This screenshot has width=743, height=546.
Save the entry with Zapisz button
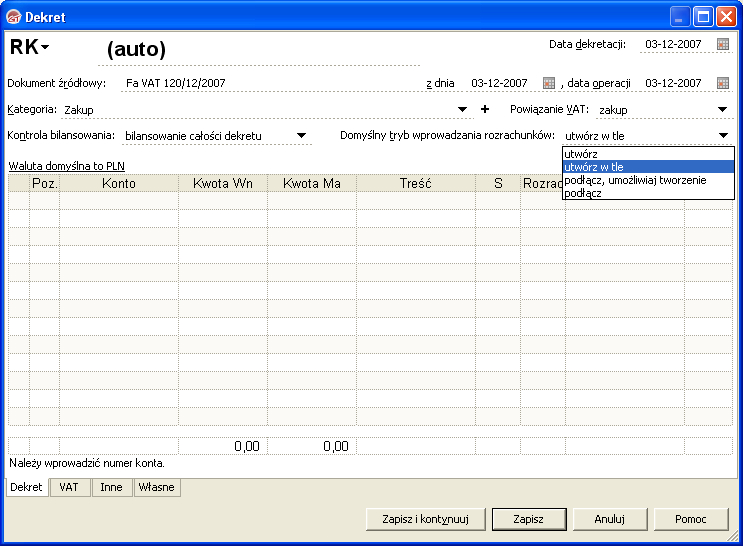(529, 519)
